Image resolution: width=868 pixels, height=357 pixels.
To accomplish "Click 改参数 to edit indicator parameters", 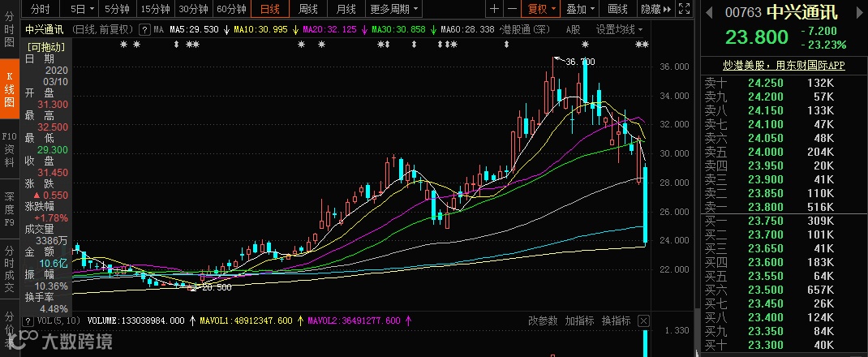I will [x=543, y=320].
